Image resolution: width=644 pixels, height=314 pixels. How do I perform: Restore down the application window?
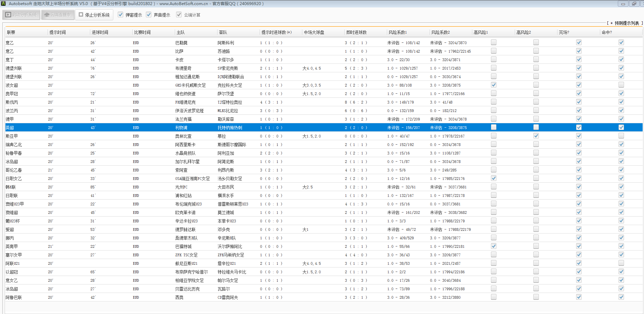pyautogui.click(x=634, y=4)
